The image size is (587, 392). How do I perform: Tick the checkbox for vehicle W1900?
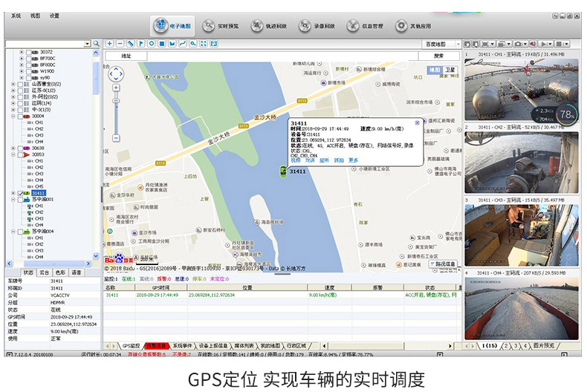(29, 71)
